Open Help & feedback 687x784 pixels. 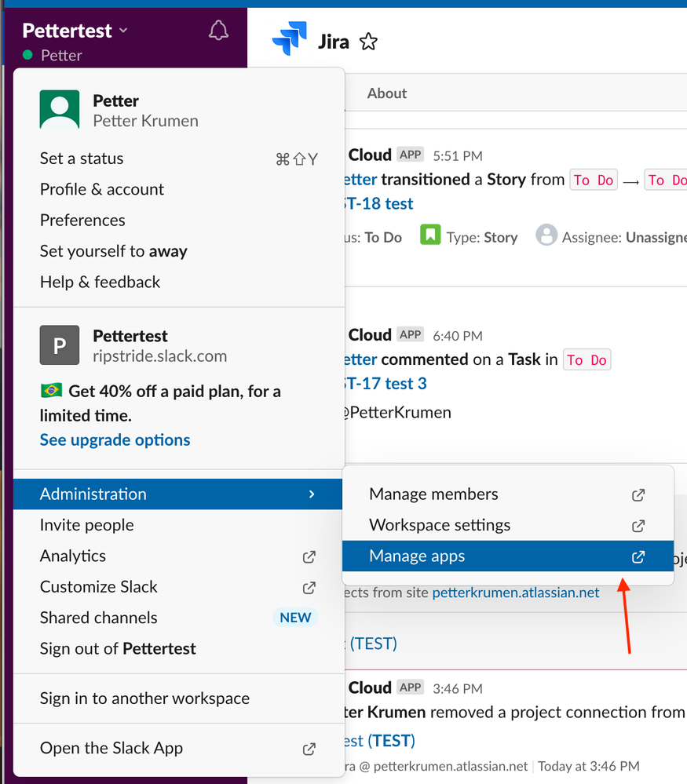179,282
